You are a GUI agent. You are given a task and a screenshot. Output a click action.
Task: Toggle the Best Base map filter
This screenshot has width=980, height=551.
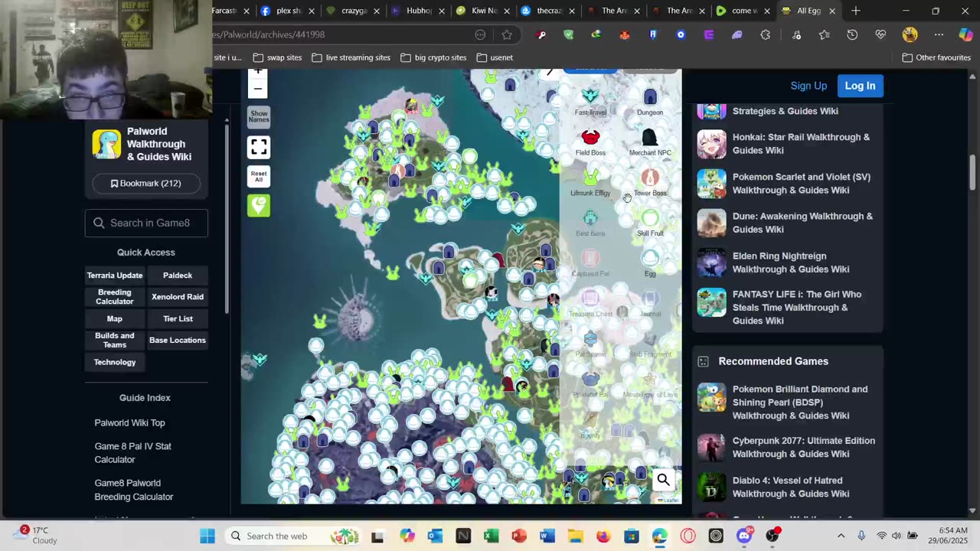(590, 223)
